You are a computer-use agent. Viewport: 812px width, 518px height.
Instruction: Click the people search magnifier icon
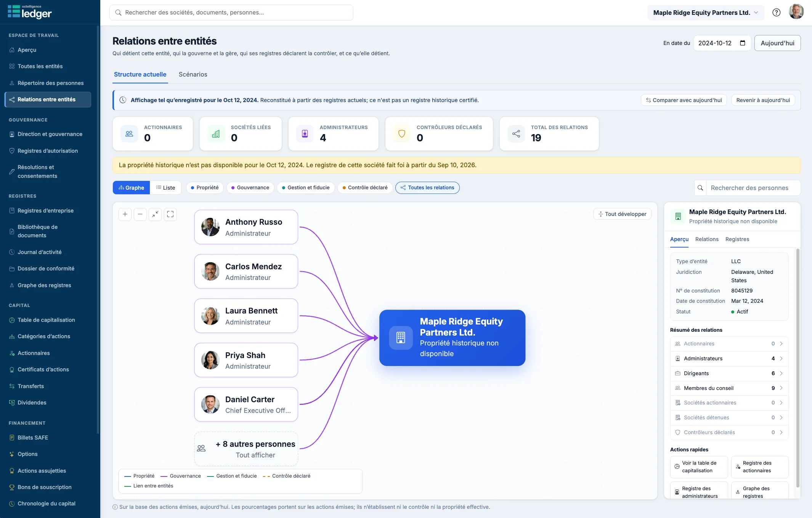tap(700, 188)
